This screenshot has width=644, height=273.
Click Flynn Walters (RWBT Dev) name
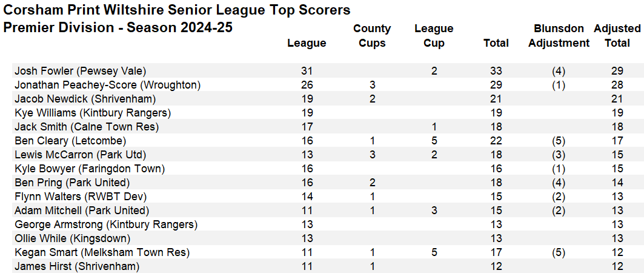80,197
